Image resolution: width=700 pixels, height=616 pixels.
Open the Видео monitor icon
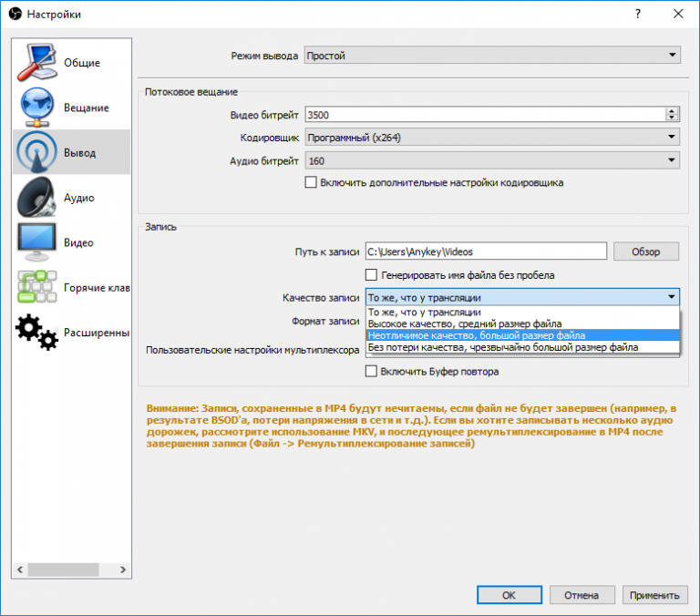pos(36,242)
